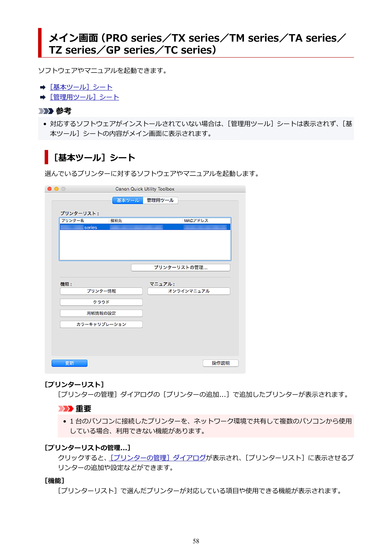This screenshot has height=555, width=392.
Task: Follow the ［プリンターの管理］ダイアログ link
Action: click(x=158, y=457)
